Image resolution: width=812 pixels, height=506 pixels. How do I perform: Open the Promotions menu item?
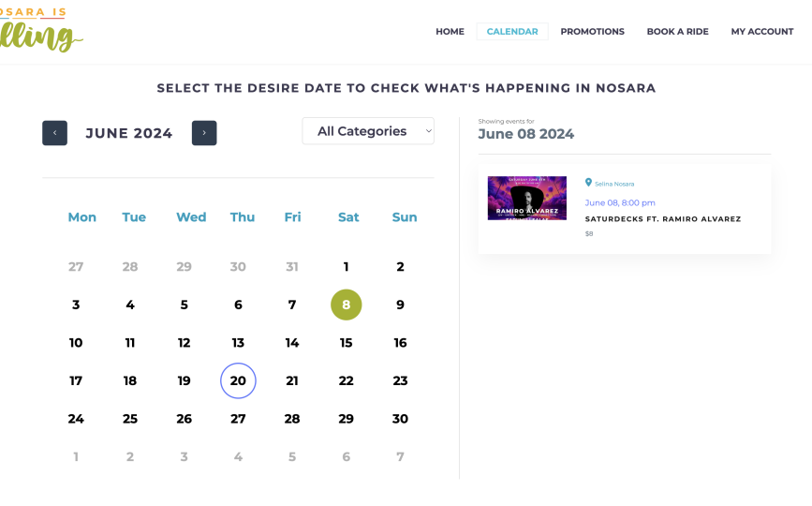click(x=592, y=32)
